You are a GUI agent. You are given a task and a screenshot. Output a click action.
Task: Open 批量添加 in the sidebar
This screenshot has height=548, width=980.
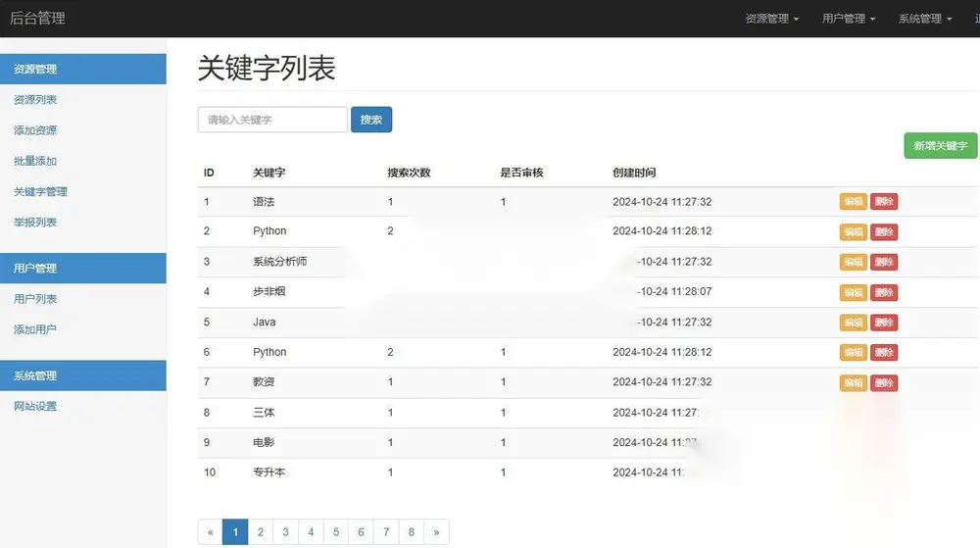pyautogui.click(x=35, y=161)
